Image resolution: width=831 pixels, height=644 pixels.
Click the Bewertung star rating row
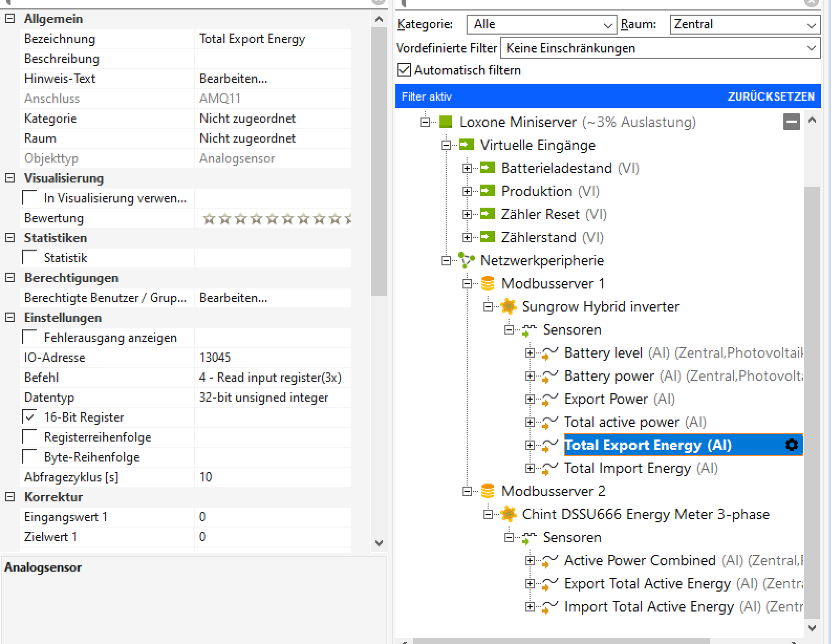point(276,219)
